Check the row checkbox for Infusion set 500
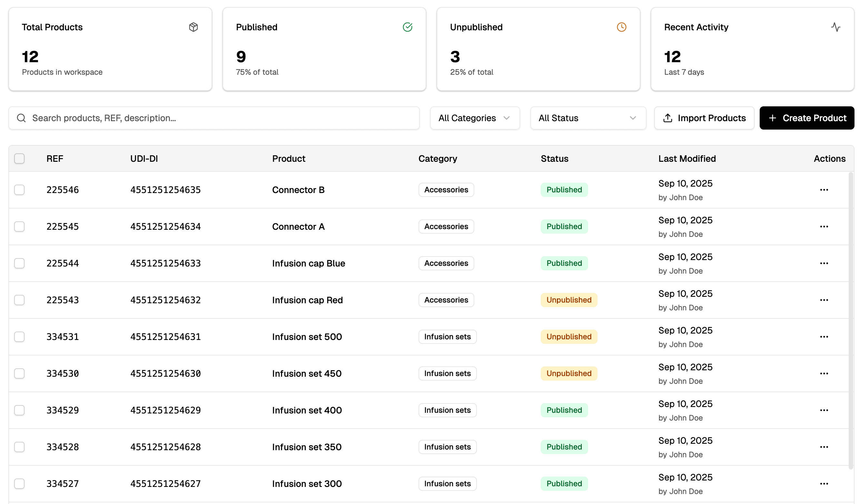The height and width of the screenshot is (504, 859). coord(19,337)
